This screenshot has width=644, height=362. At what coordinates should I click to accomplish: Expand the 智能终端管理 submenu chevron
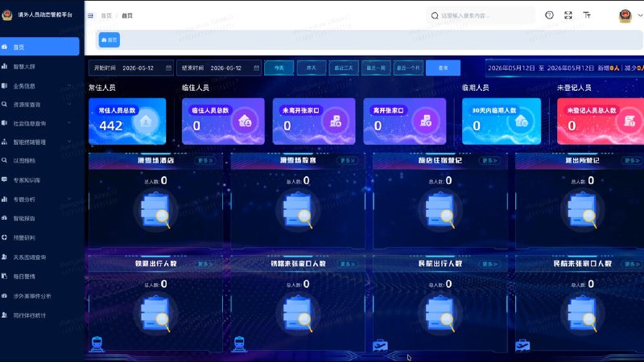point(69,142)
